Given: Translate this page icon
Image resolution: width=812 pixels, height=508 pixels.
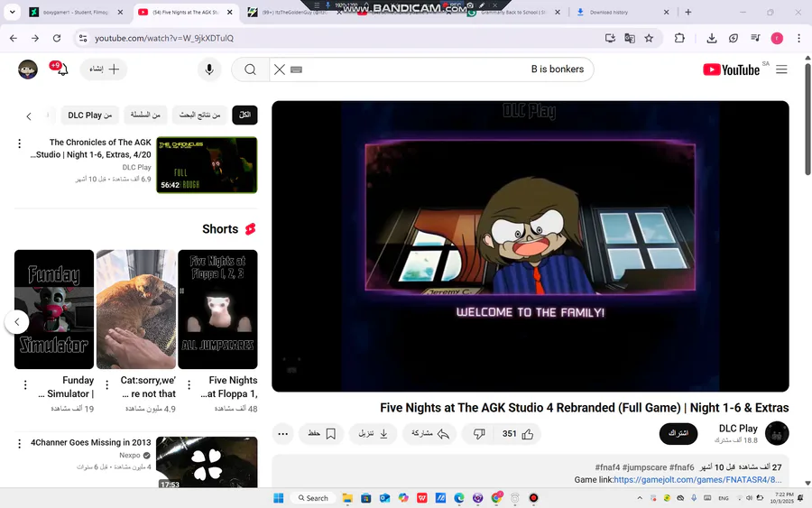Looking at the screenshot, I should (630, 38).
